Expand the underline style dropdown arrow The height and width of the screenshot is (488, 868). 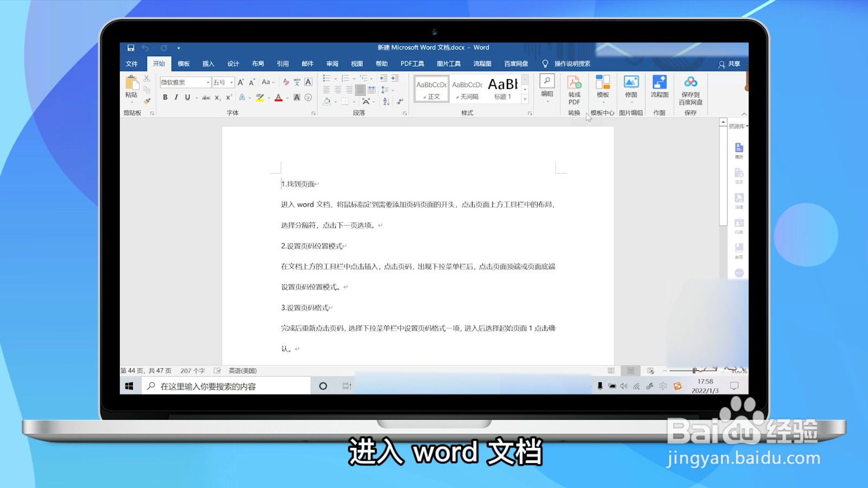[196, 98]
